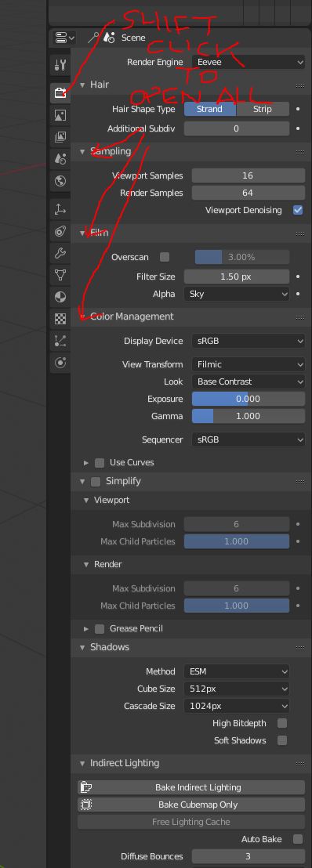Click animate dot beside Filter Size
Screen dimensions: 312x868
point(298,277)
